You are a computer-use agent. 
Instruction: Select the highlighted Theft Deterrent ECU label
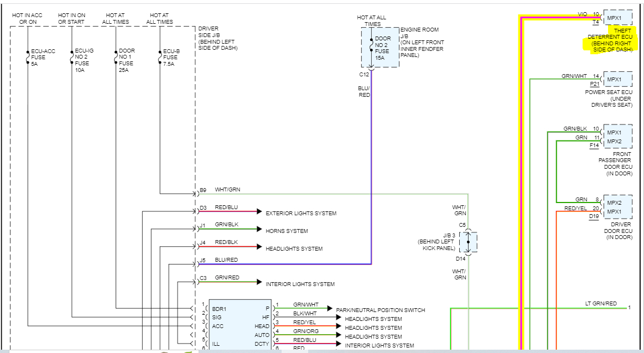(610, 40)
